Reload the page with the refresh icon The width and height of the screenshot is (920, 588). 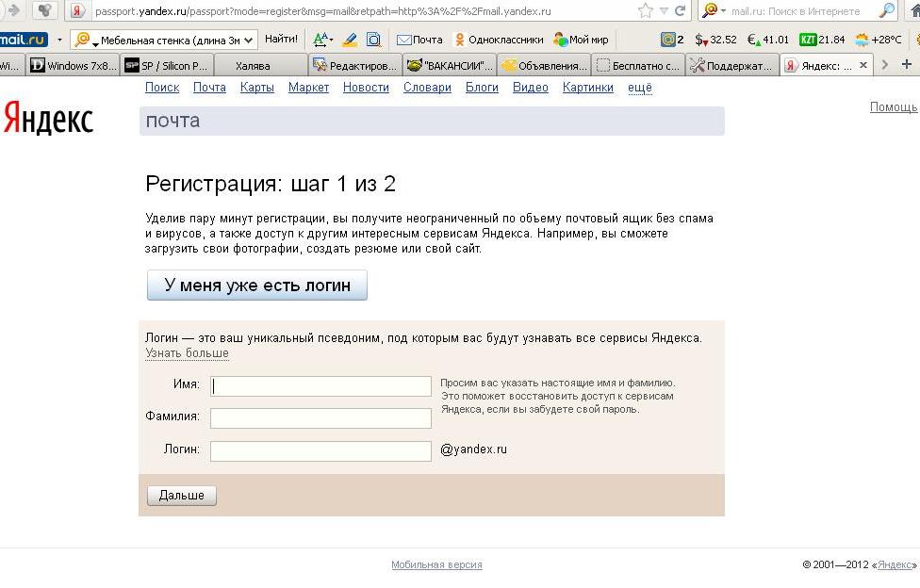[x=680, y=10]
